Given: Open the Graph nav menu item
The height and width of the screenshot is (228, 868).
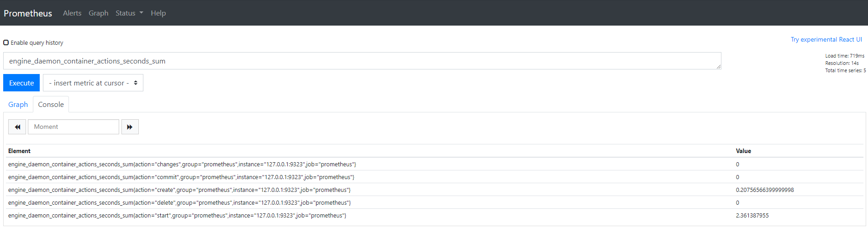Looking at the screenshot, I should tap(99, 13).
